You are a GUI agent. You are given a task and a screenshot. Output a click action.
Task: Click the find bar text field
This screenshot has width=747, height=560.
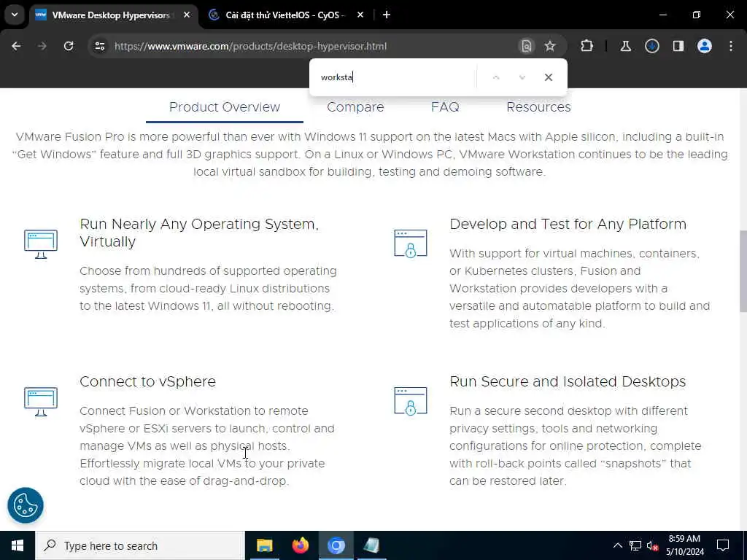(x=395, y=77)
